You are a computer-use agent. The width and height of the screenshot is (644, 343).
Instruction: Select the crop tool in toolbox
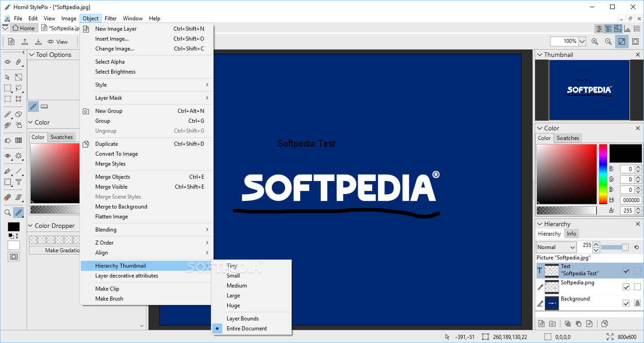coord(19,99)
